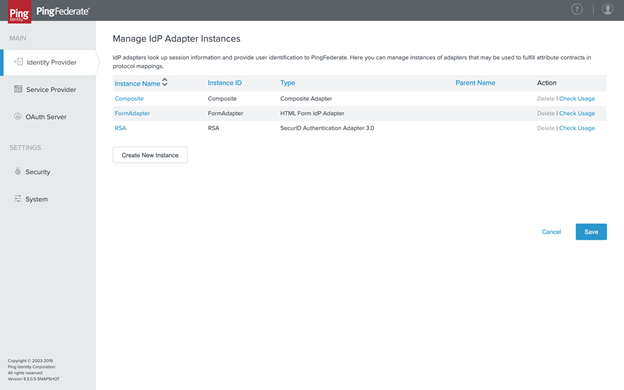Click the FormAdapter instance ID cell
The image size is (624, 390).
225,113
